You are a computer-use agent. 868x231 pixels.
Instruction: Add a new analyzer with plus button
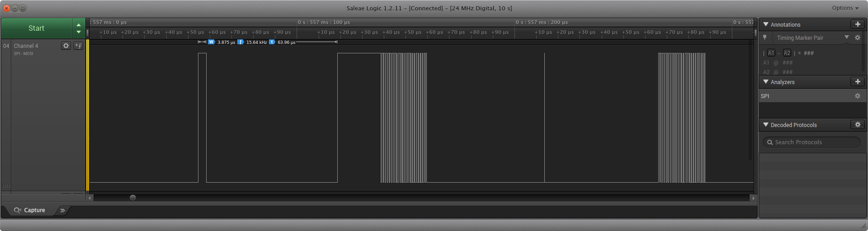point(858,82)
